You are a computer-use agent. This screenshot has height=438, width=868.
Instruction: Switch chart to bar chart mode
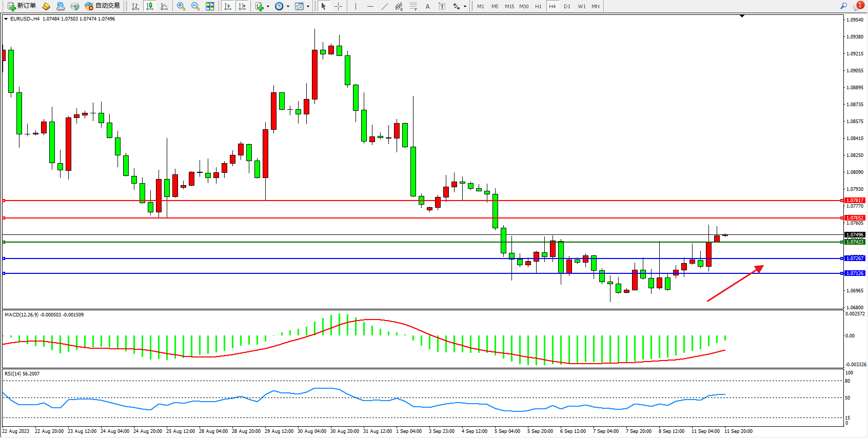[135, 6]
